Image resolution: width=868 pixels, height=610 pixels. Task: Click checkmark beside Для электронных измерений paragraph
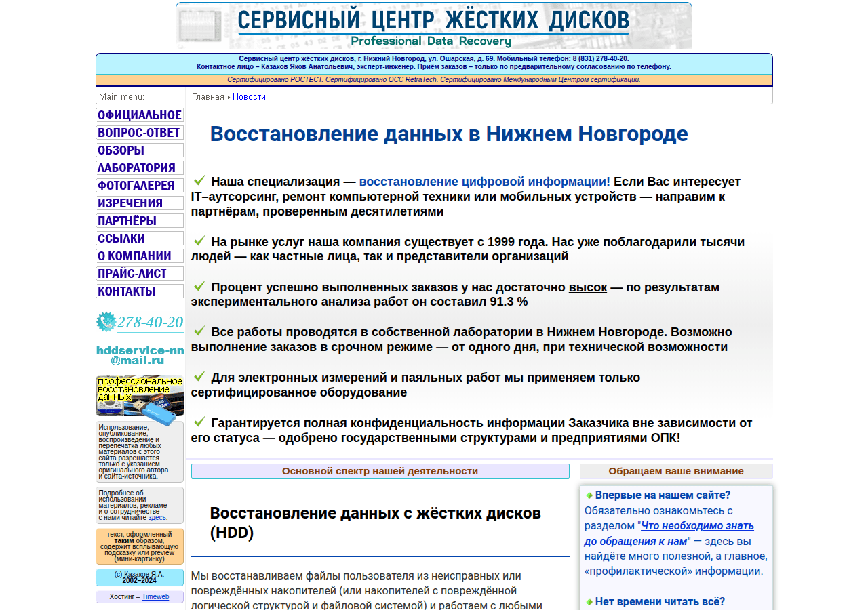point(199,376)
